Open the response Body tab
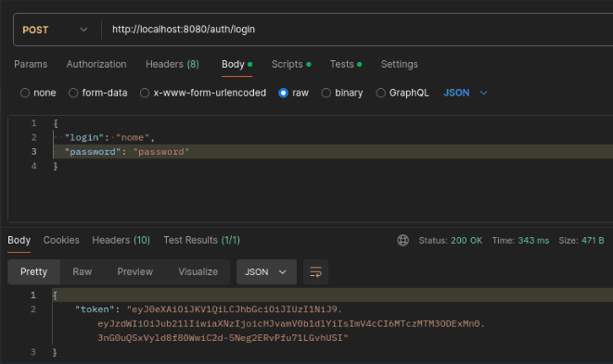 (19, 240)
